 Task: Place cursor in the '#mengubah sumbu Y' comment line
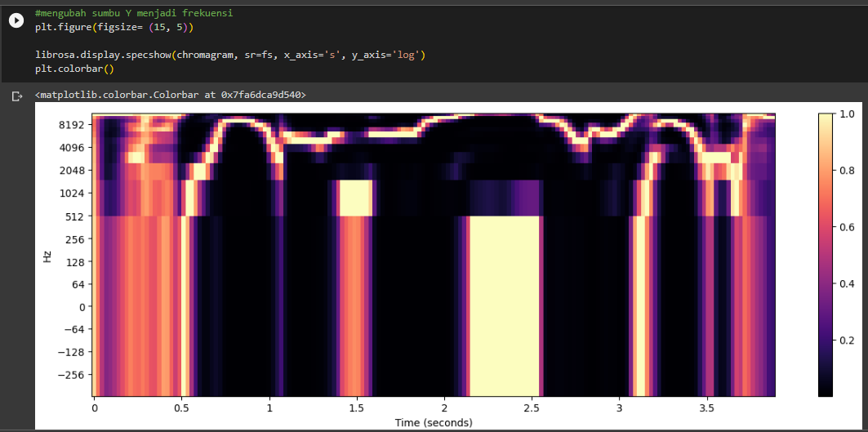click(x=134, y=14)
